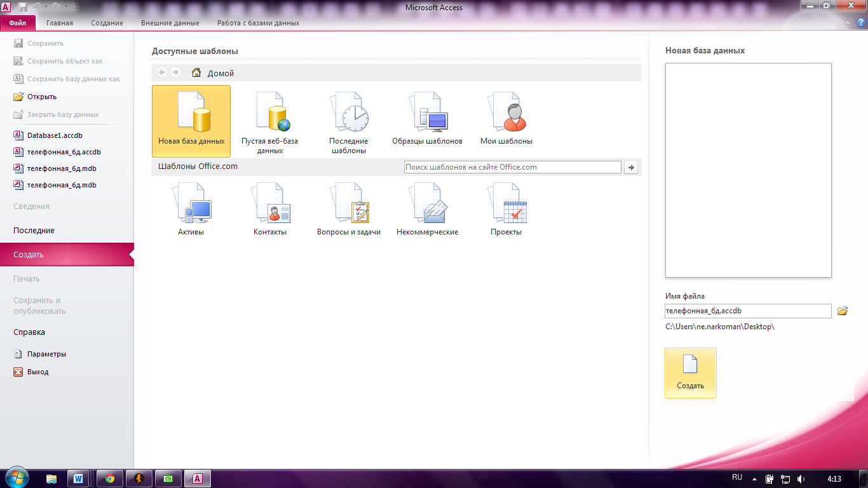Open the Файл tab
868x488 pixels.
(18, 23)
